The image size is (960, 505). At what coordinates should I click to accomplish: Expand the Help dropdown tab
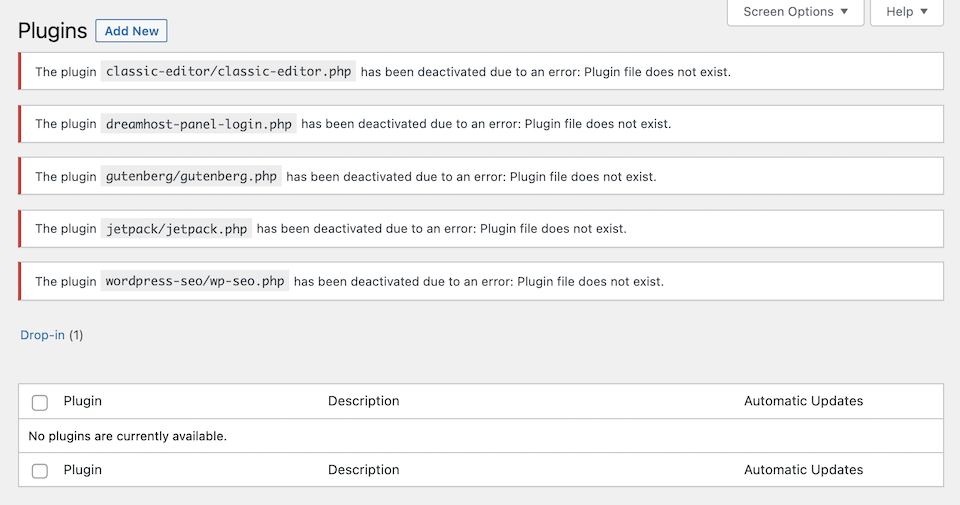[907, 12]
